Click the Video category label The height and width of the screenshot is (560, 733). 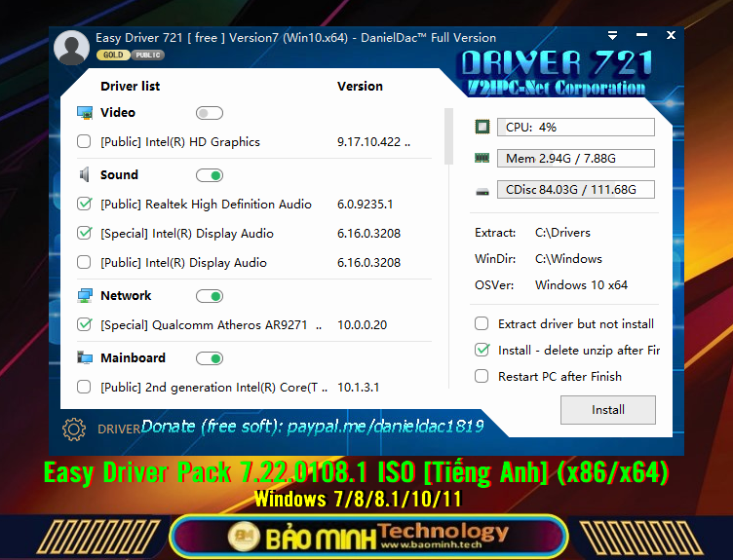[x=118, y=113]
